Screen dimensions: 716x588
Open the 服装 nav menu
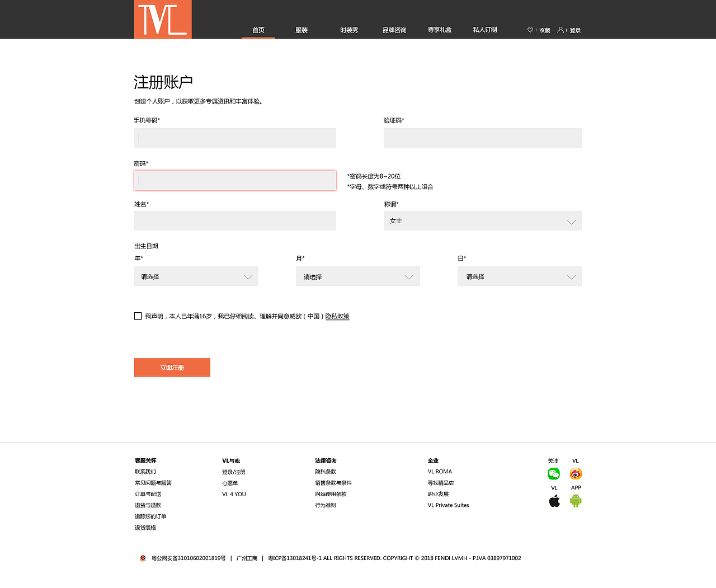(302, 30)
